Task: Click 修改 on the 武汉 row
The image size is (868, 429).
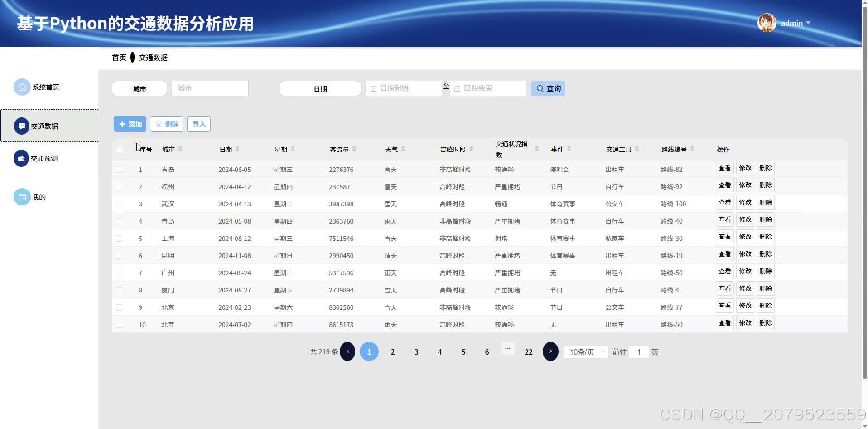Action: (x=744, y=202)
